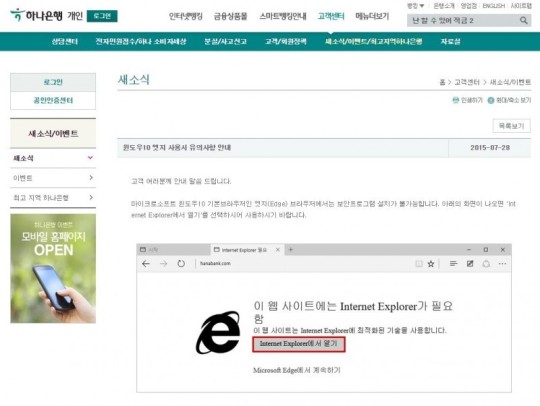Click the 개인 label beside the logo
Viewport: 540px width, 406px height.
click(75, 16)
